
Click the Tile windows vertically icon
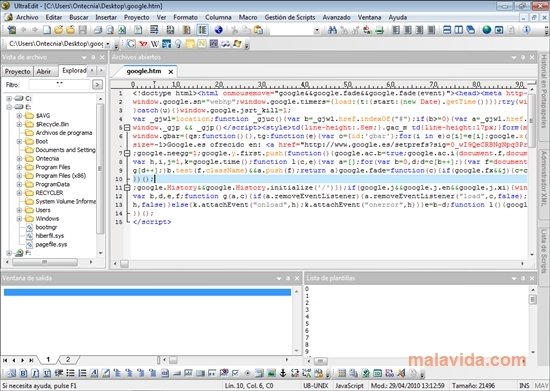coord(458,30)
